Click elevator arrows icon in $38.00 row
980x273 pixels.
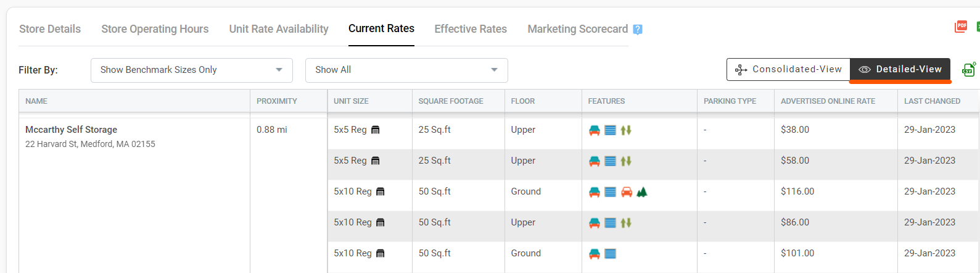(626, 130)
